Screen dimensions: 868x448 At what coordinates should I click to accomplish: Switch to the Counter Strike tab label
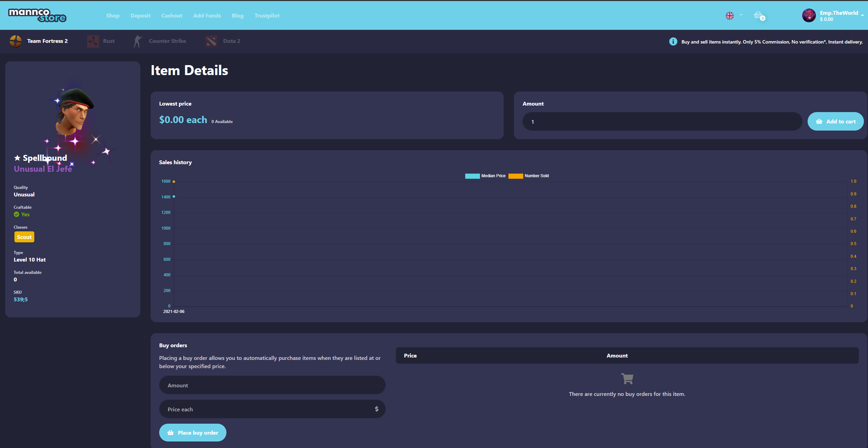(167, 41)
